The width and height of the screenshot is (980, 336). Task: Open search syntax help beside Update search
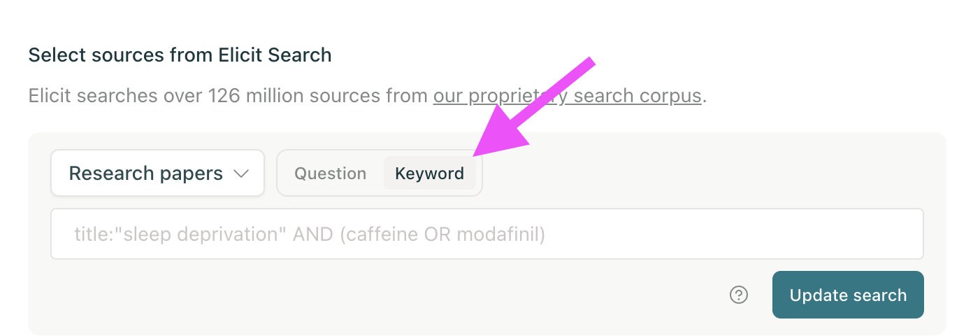point(738,295)
